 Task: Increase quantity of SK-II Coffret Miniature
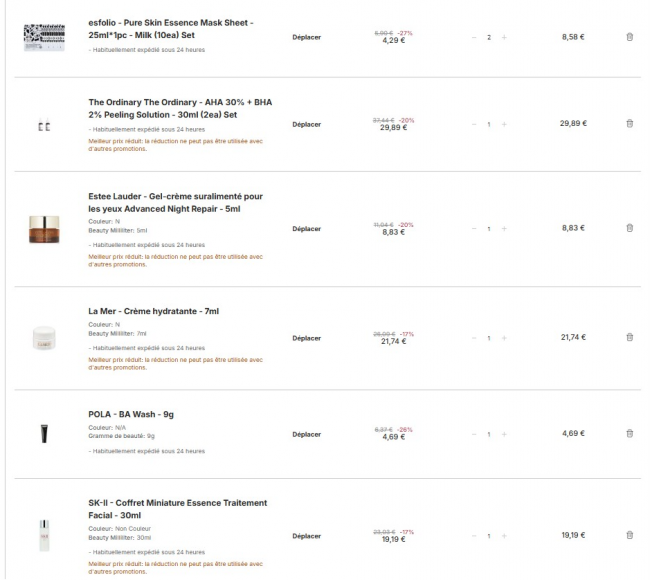(504, 535)
